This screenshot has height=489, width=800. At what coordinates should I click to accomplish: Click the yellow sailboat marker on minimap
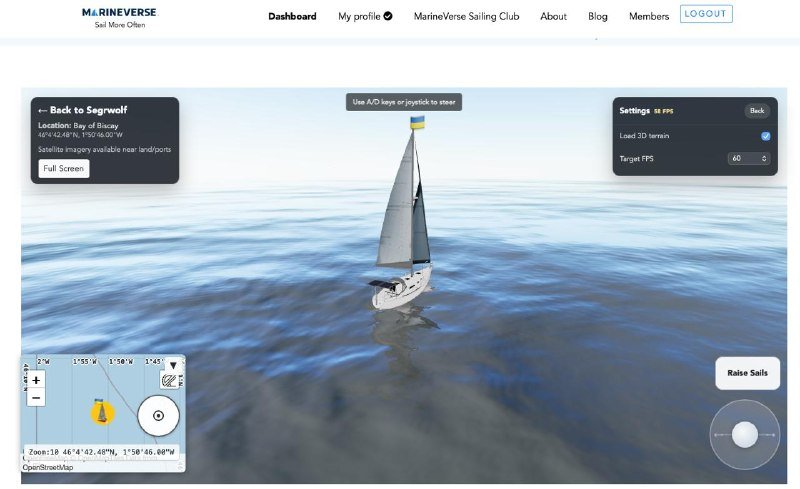click(x=102, y=412)
